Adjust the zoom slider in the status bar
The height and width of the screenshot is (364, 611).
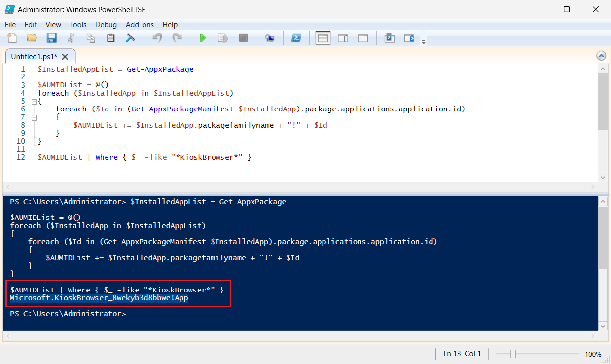[x=513, y=354]
